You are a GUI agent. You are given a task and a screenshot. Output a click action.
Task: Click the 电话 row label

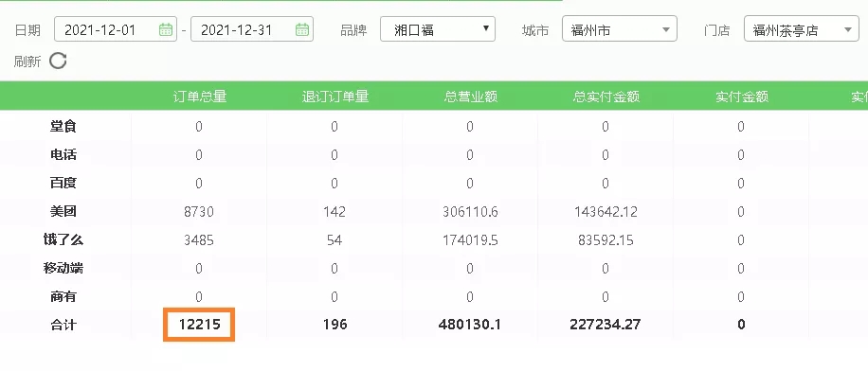click(63, 155)
